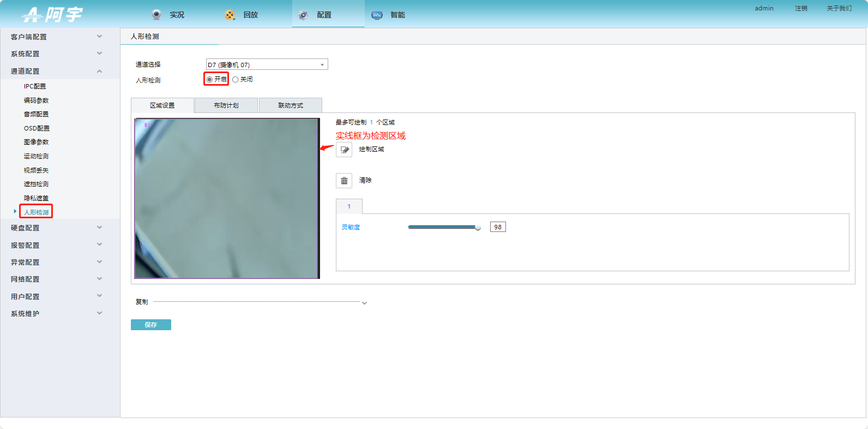868x429 pixels.
Task: Select the 开启 radio button
Action: 209,80
